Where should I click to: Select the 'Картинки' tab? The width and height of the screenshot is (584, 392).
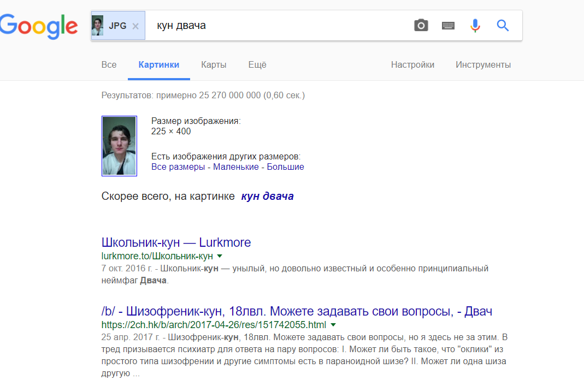click(x=158, y=65)
